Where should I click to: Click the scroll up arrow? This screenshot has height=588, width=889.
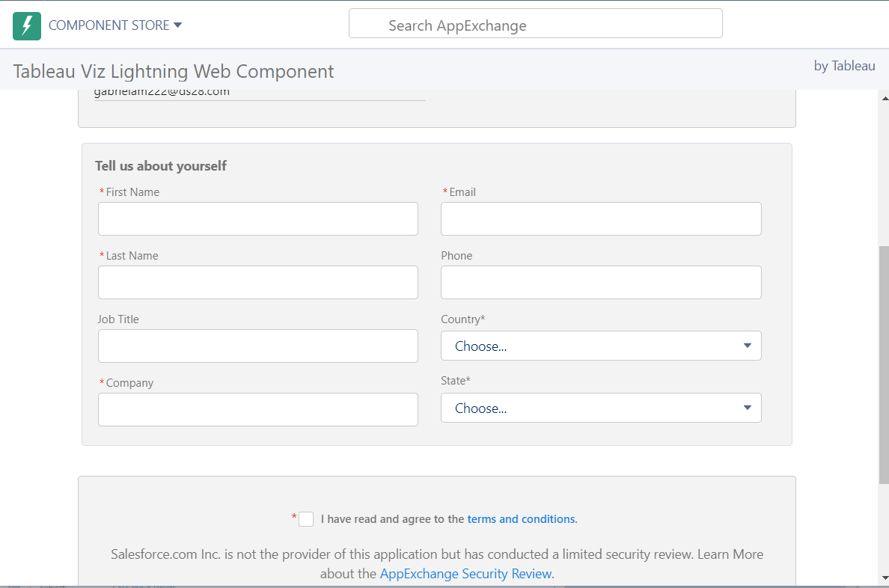coord(884,98)
